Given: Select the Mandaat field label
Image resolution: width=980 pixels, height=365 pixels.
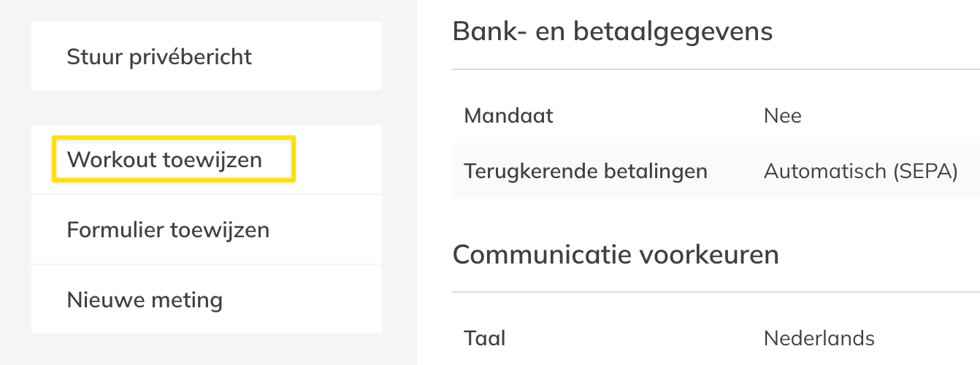Looking at the screenshot, I should click(x=508, y=115).
